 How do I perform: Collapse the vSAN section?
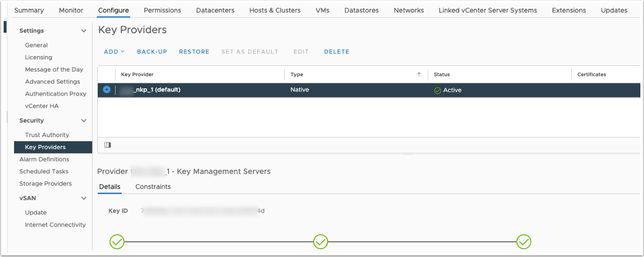click(x=84, y=198)
